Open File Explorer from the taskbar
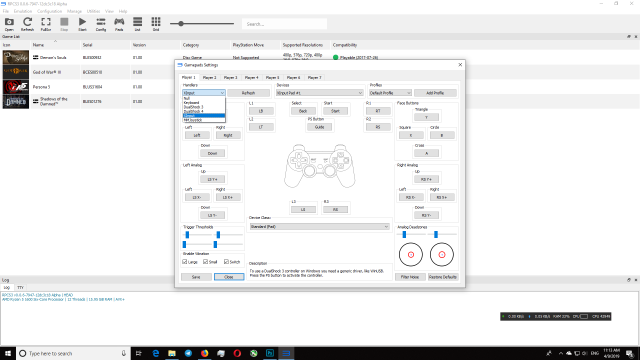This screenshot has height=360, width=640. pyautogui.click(x=172, y=353)
